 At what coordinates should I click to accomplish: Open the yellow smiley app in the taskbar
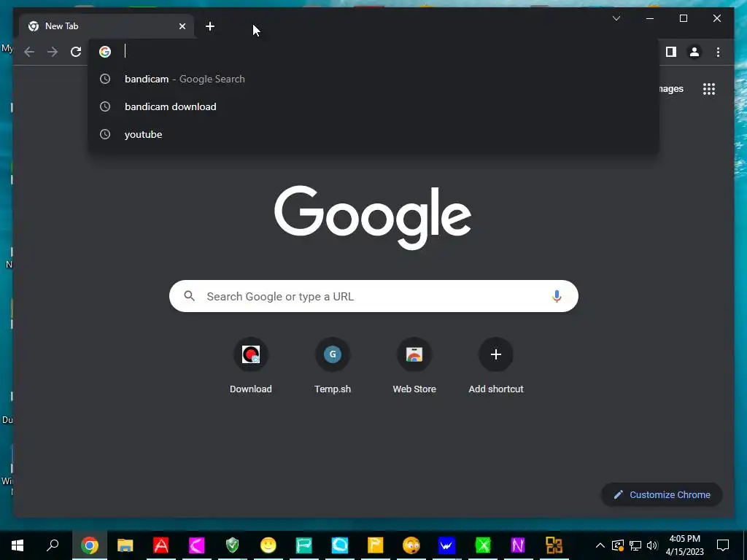[x=268, y=545]
